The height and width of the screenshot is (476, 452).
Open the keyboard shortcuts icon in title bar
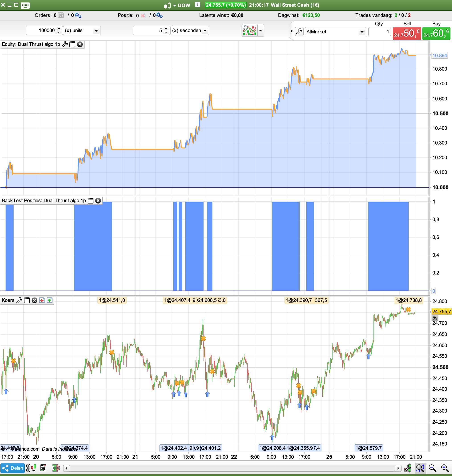pyautogui.click(x=25, y=5)
